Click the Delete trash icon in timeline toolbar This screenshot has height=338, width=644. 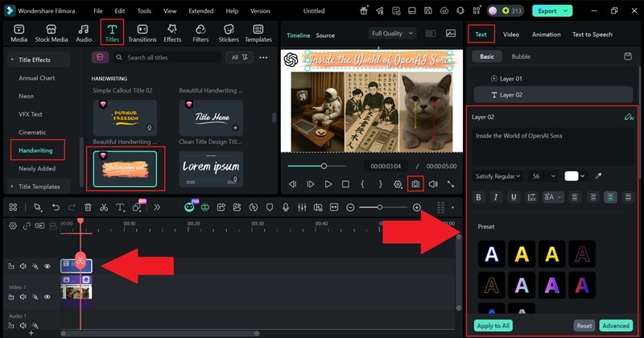[x=88, y=208]
